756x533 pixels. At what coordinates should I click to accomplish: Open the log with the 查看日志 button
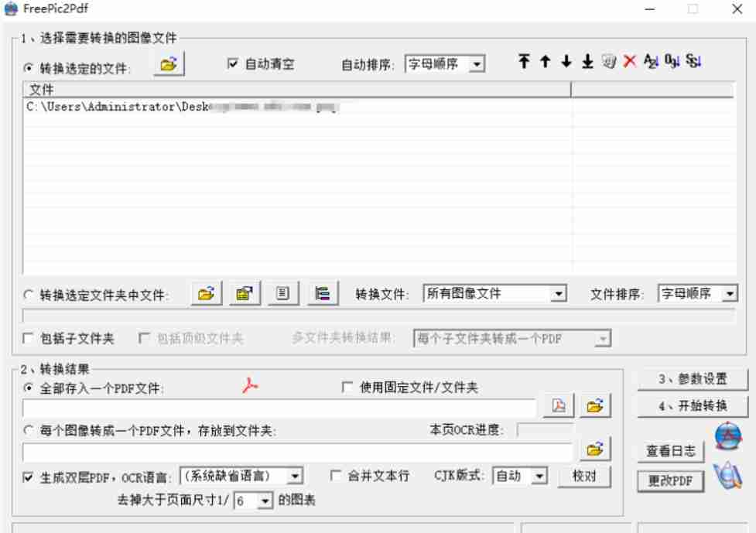(x=671, y=451)
